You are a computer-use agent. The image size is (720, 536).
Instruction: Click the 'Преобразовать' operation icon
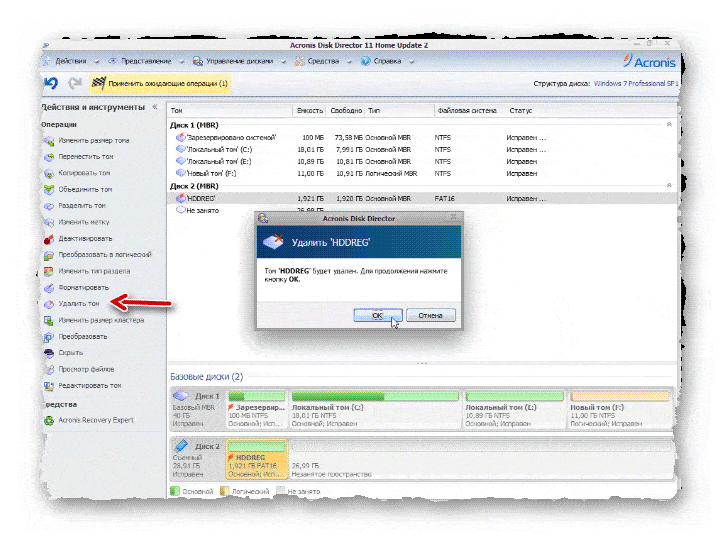coord(49,337)
